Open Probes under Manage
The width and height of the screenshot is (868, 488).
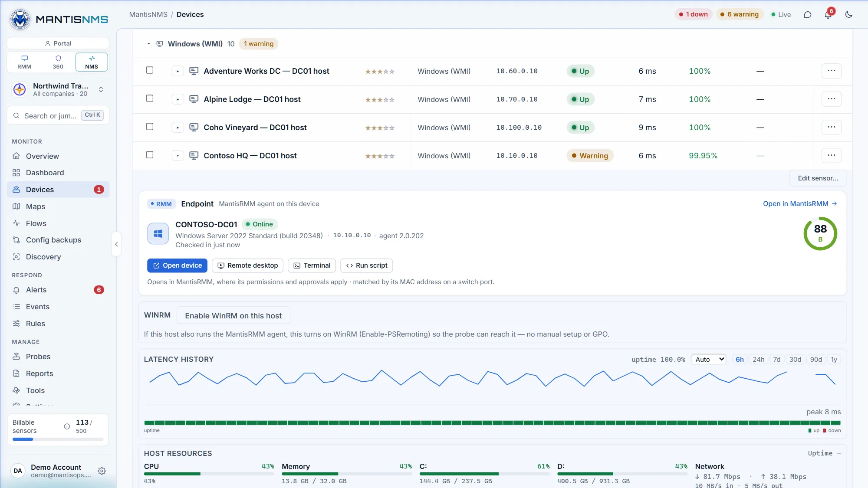(58, 357)
